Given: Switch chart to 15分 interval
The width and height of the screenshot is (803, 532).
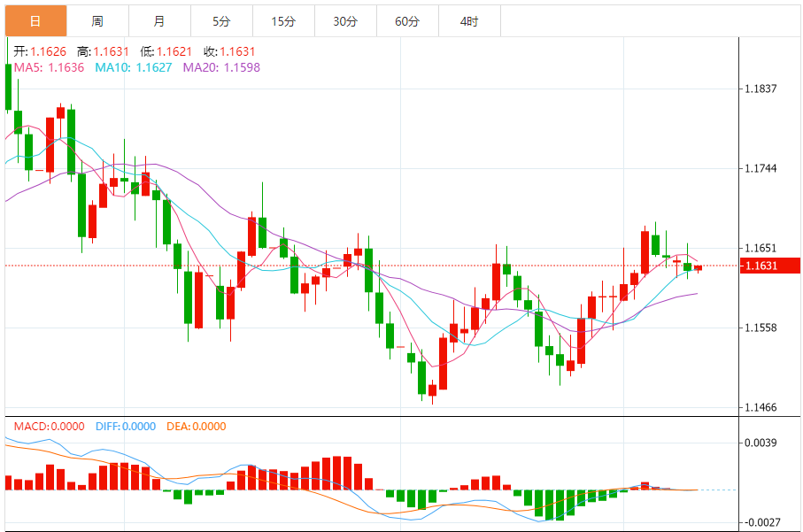Looking at the screenshot, I should point(282,20).
